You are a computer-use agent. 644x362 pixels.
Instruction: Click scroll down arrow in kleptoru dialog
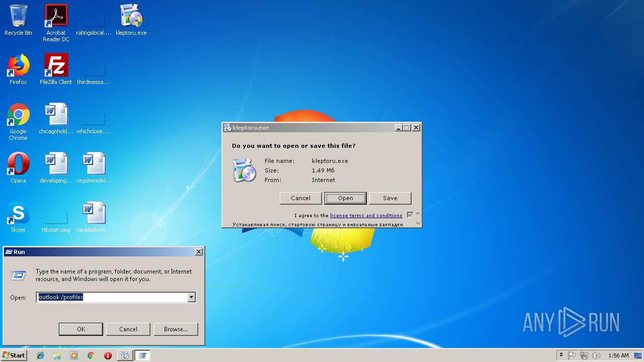click(x=418, y=223)
